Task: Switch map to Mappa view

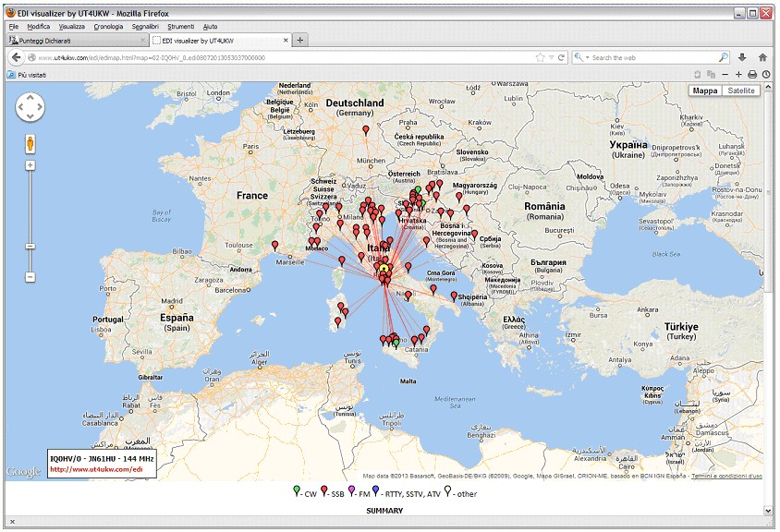Action: pos(705,91)
